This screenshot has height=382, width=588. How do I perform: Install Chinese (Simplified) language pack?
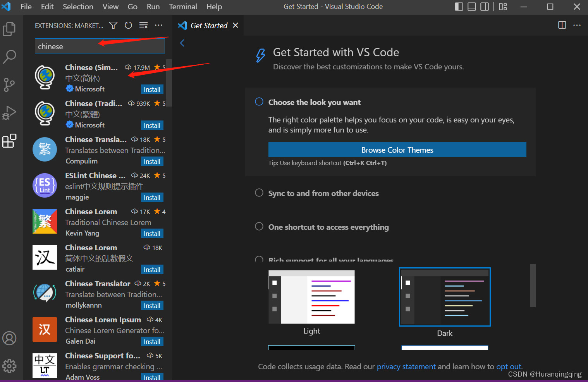click(152, 89)
